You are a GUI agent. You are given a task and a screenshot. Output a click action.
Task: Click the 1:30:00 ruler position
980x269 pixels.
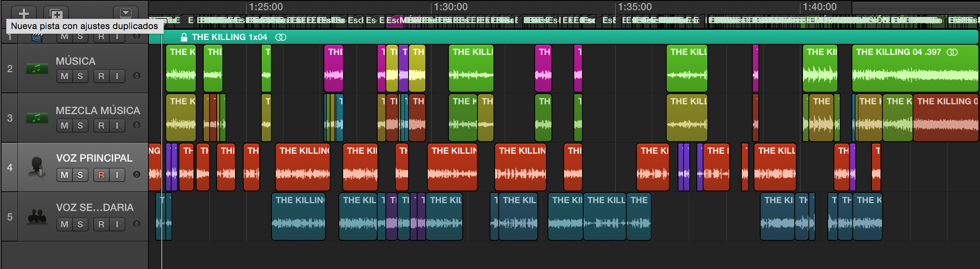[450, 7]
